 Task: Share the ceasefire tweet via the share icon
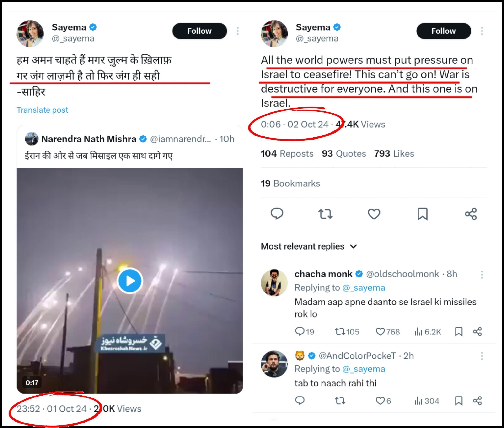(471, 214)
